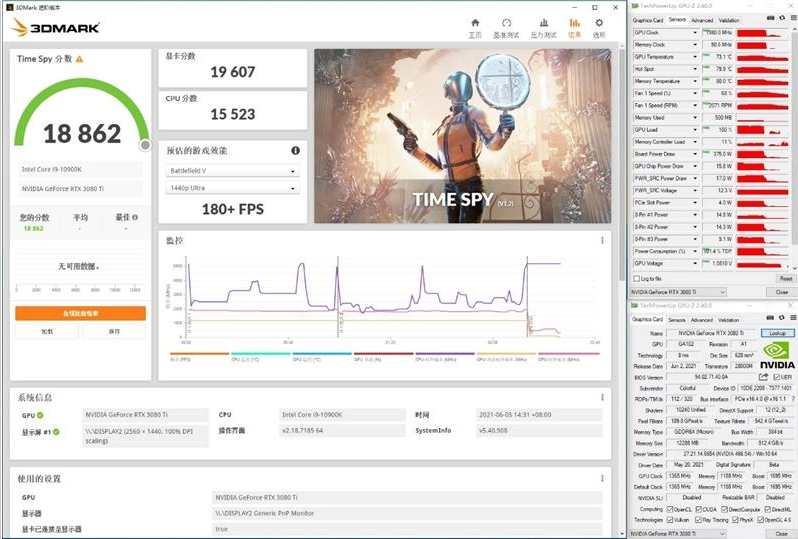Open the 基准测试 benchmarks icon
798x539 pixels.
tap(507, 26)
